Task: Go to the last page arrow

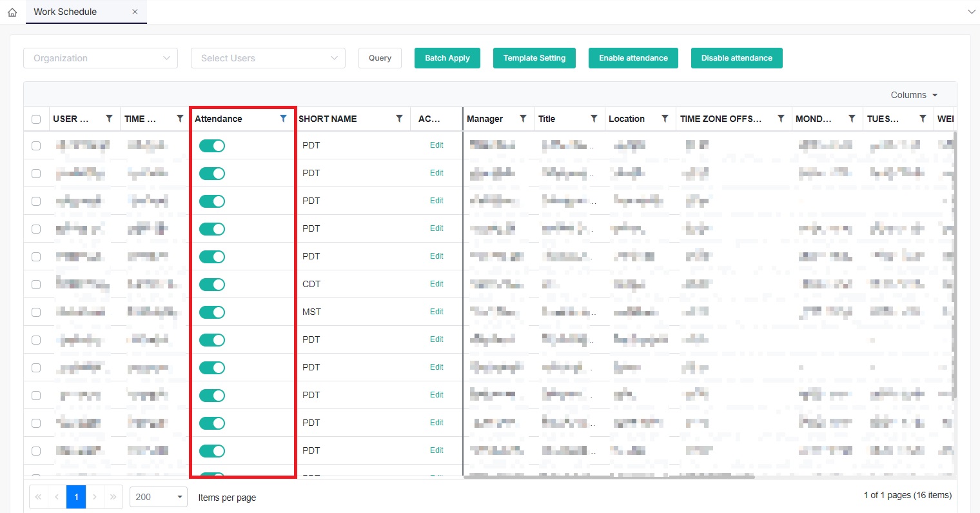Action: coord(113,497)
